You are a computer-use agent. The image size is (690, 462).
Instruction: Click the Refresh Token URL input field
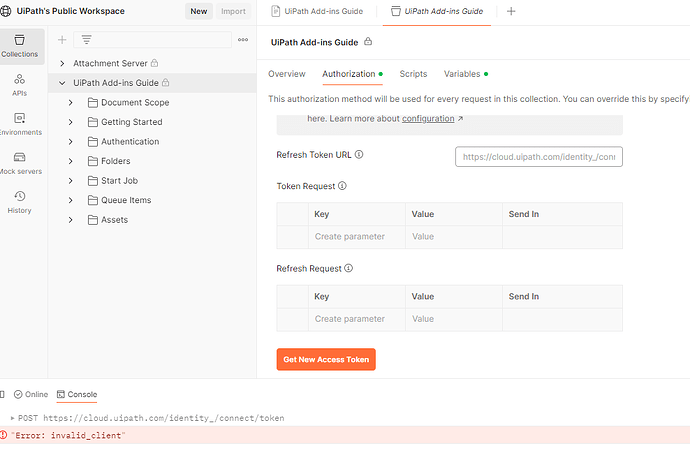pyautogui.click(x=539, y=157)
